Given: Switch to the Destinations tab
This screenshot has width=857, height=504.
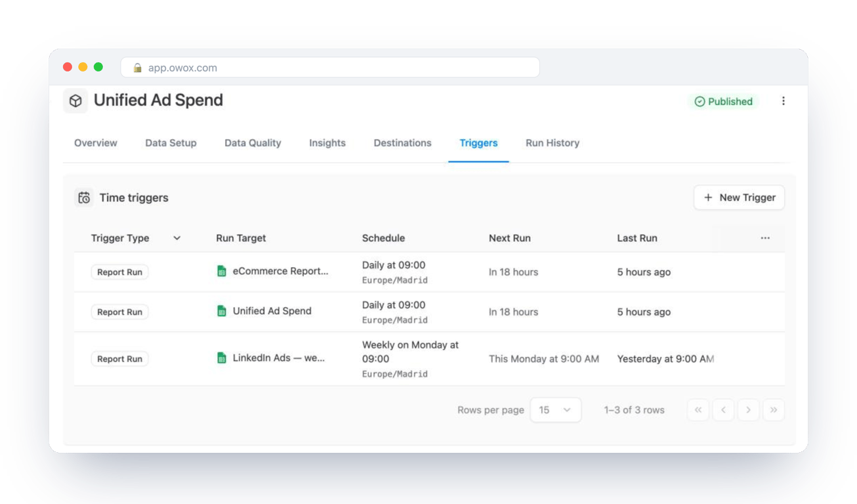Looking at the screenshot, I should [x=403, y=143].
